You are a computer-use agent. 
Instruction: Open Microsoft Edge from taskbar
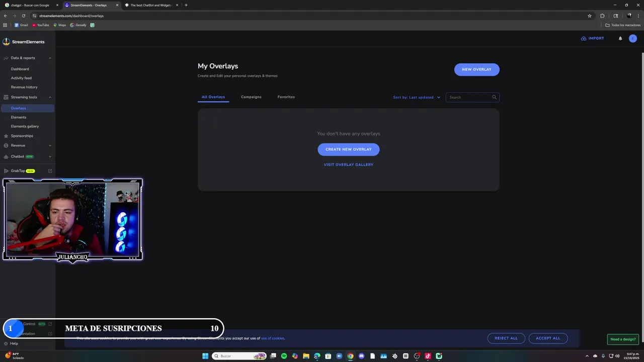[x=317, y=356]
